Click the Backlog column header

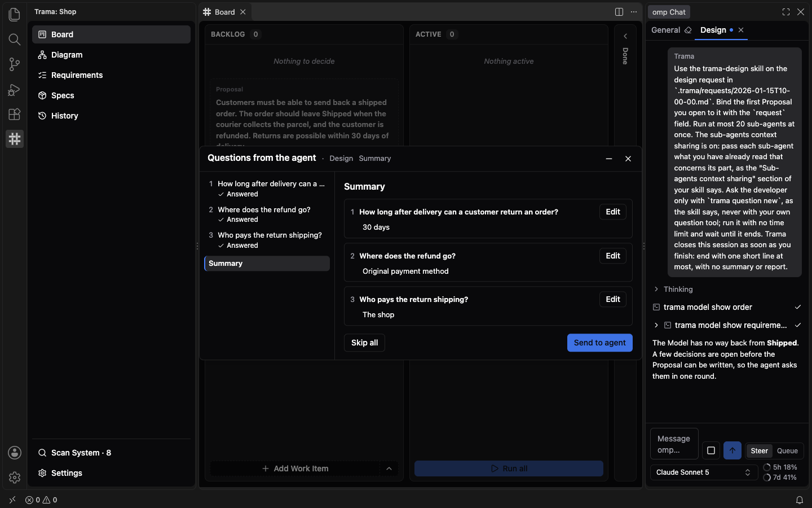pyautogui.click(x=228, y=34)
